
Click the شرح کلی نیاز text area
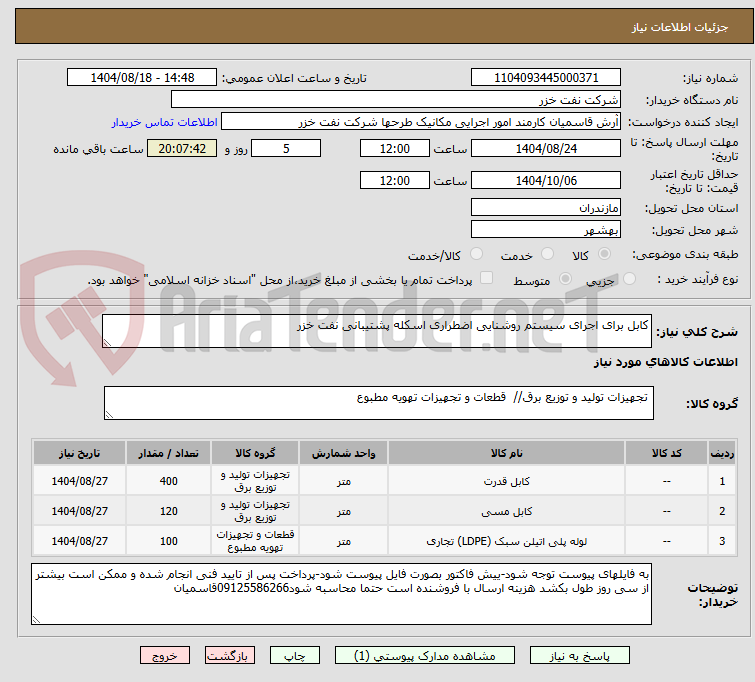pos(377,331)
